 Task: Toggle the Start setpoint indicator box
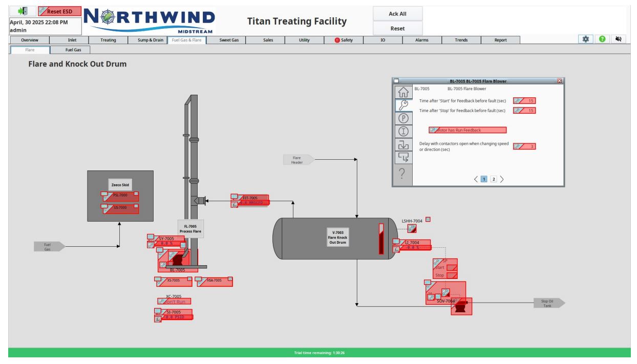[x=452, y=268]
